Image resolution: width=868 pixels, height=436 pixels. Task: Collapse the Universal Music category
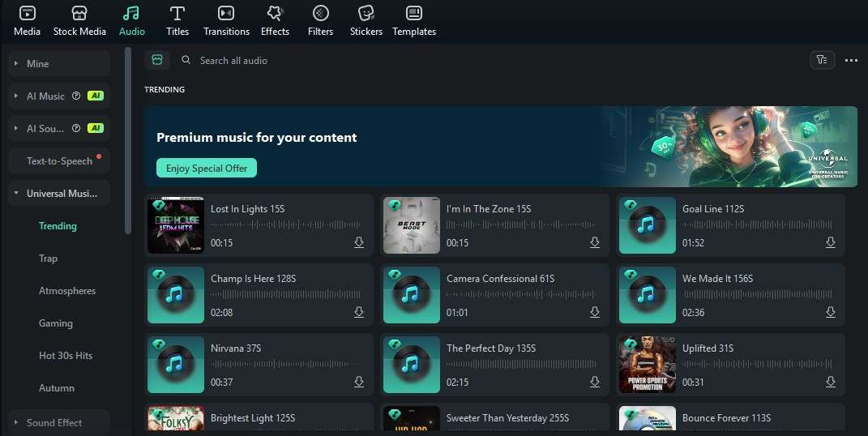coord(16,193)
